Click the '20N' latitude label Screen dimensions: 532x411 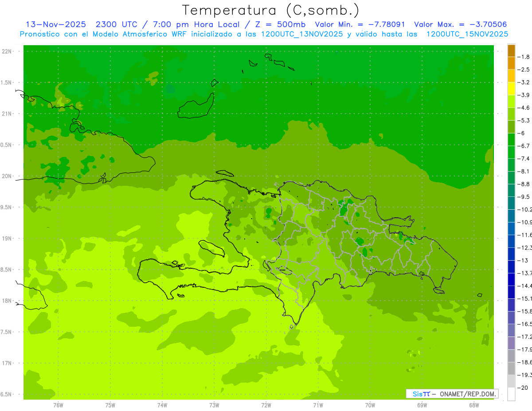click(8, 176)
